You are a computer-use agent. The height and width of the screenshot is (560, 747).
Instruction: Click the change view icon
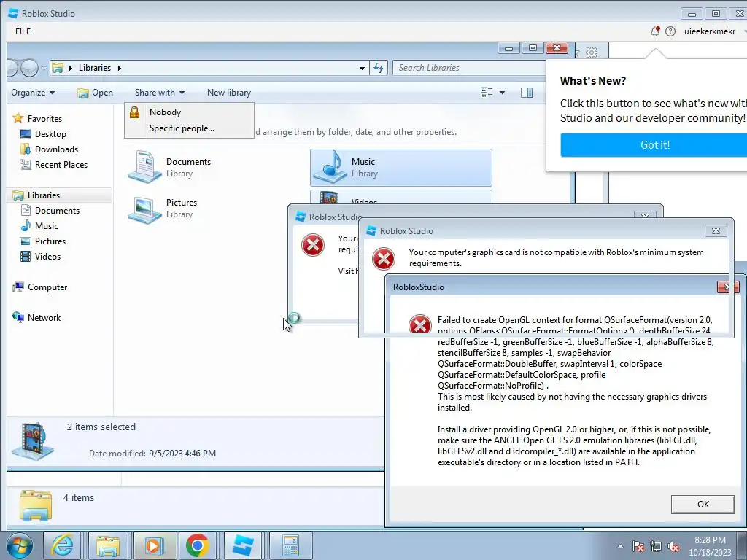(x=487, y=93)
